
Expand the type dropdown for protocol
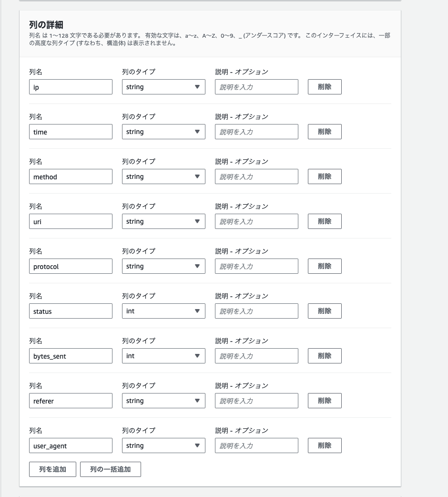tap(163, 266)
